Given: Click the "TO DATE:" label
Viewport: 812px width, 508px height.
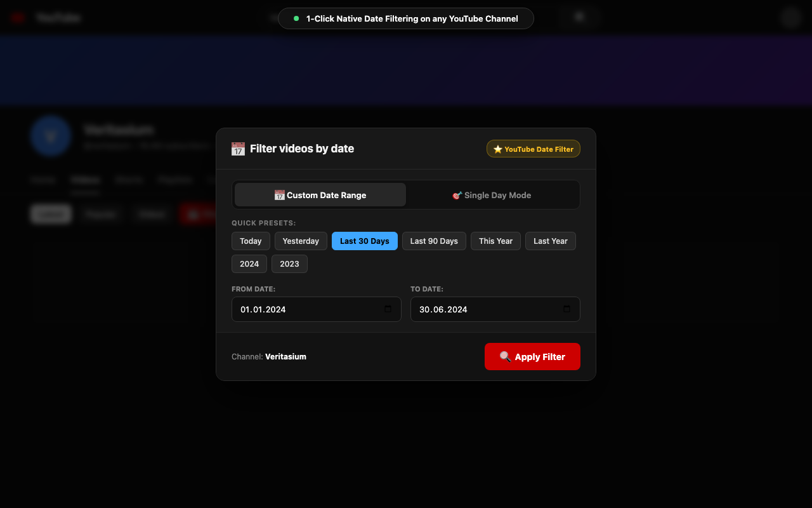Looking at the screenshot, I should click(428, 290).
